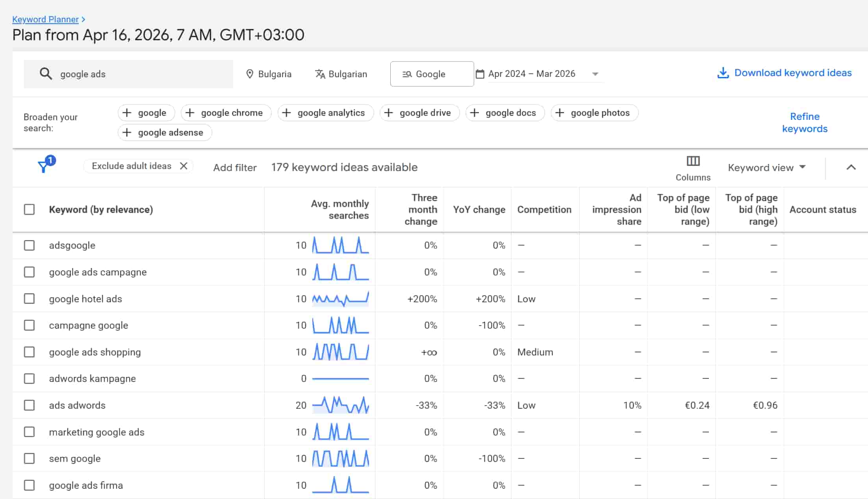The height and width of the screenshot is (499, 868).
Task: View trend sparkline for ads adwords
Action: coord(341,405)
